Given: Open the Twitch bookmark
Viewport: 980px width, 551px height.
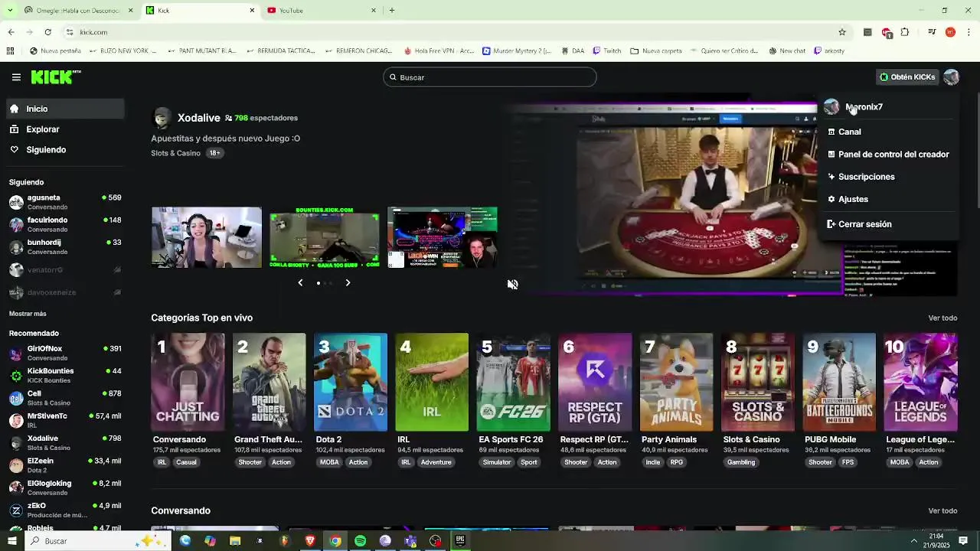Looking at the screenshot, I should click(606, 51).
